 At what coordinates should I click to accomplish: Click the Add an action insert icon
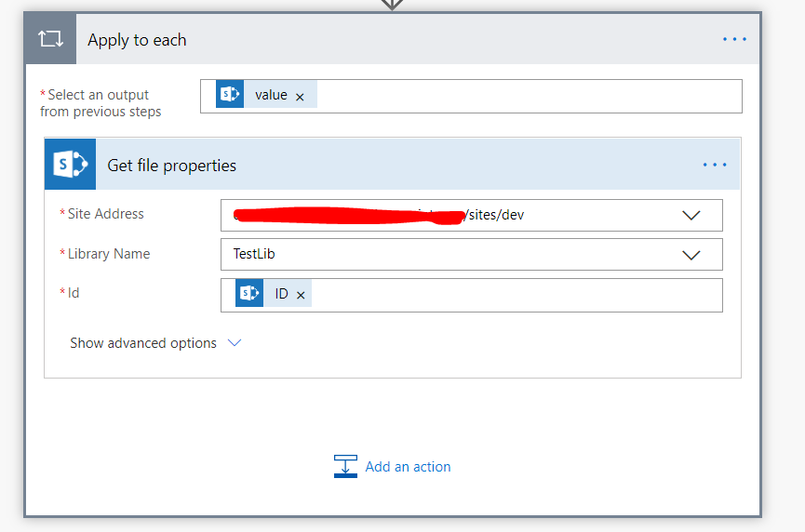point(345,466)
